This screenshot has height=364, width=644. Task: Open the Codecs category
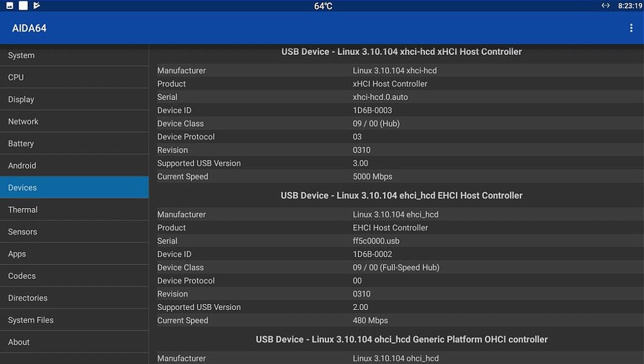(x=74, y=276)
